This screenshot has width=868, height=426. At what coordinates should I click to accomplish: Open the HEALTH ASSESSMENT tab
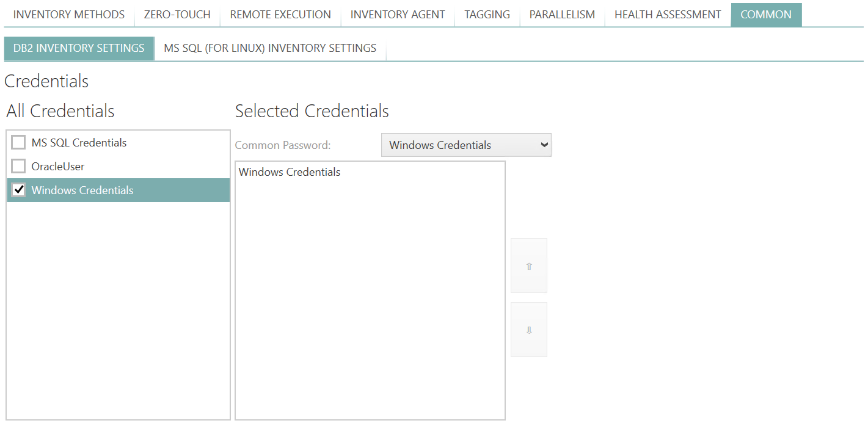[x=667, y=14]
